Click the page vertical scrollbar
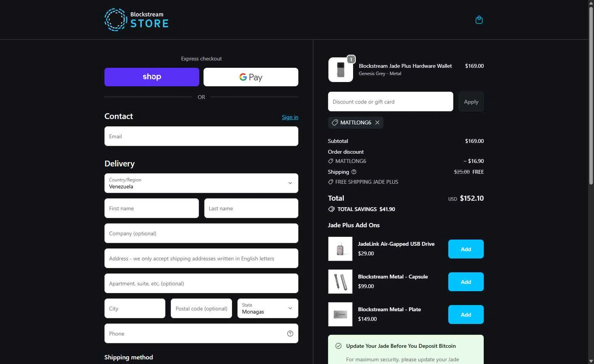The width and height of the screenshot is (594, 364). (x=591, y=96)
